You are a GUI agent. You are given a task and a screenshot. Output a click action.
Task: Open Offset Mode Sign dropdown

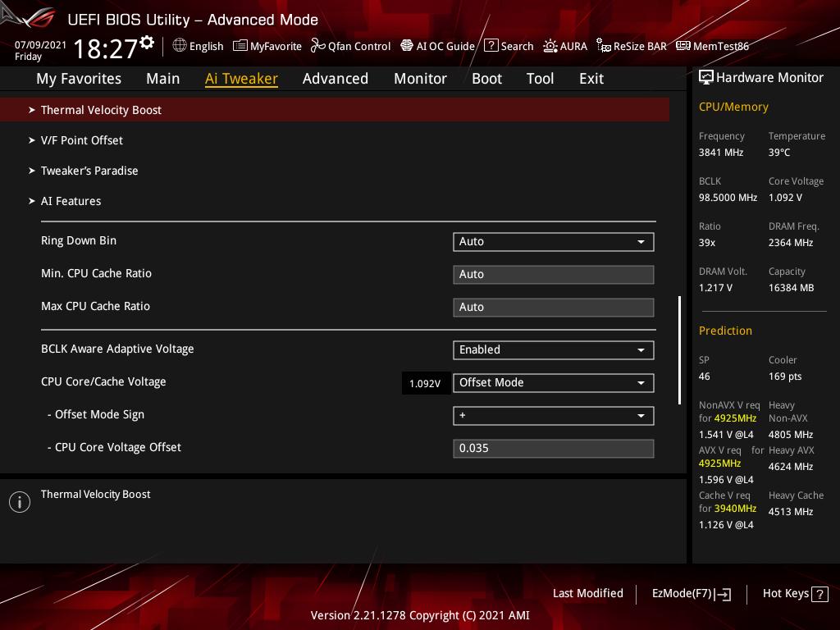point(554,416)
